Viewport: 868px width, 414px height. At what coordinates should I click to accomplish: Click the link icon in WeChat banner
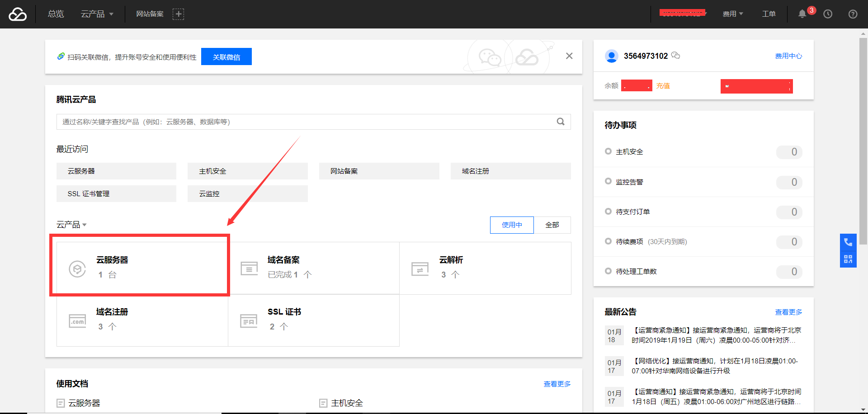click(x=61, y=56)
